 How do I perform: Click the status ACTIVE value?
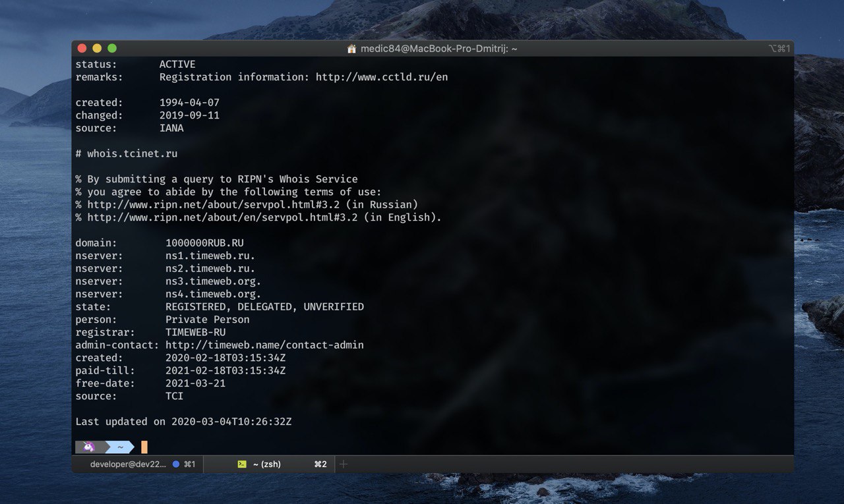coord(177,65)
